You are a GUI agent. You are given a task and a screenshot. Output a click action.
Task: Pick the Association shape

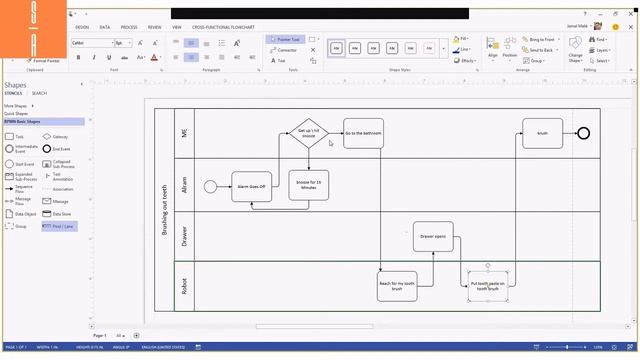click(x=58, y=189)
